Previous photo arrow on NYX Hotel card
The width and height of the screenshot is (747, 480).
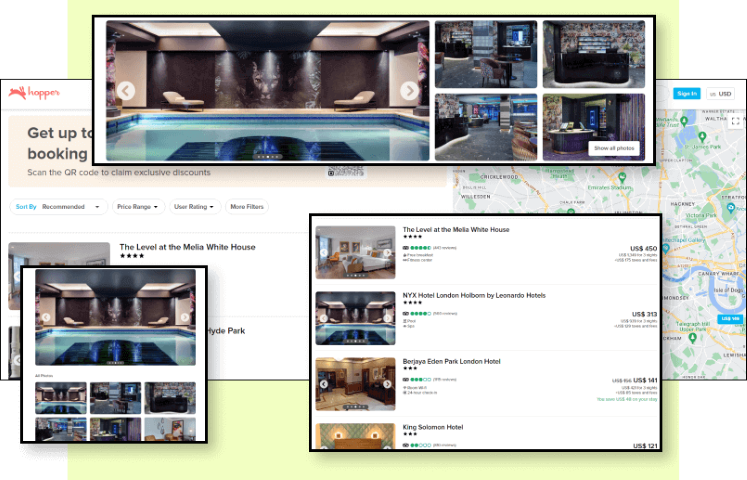click(x=323, y=318)
